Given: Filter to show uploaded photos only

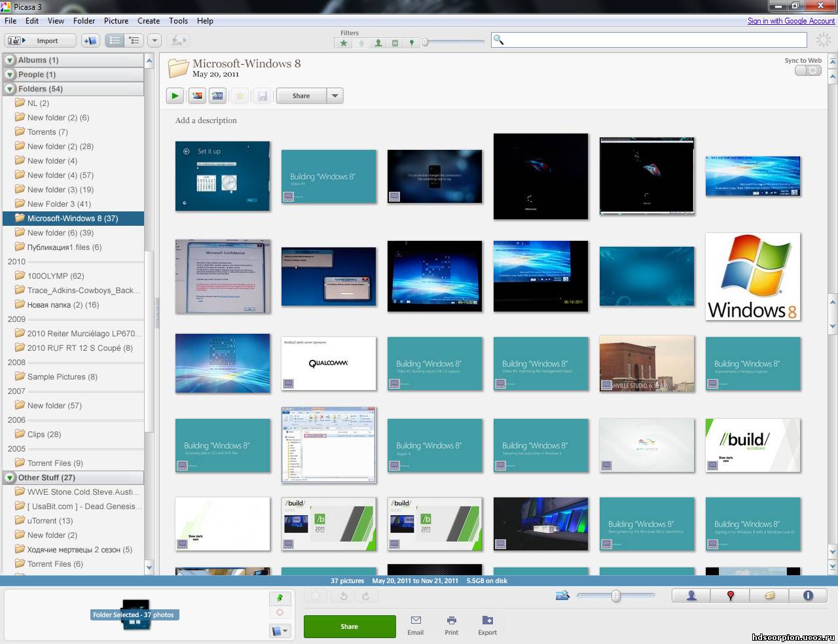Looking at the screenshot, I should pyautogui.click(x=361, y=43).
